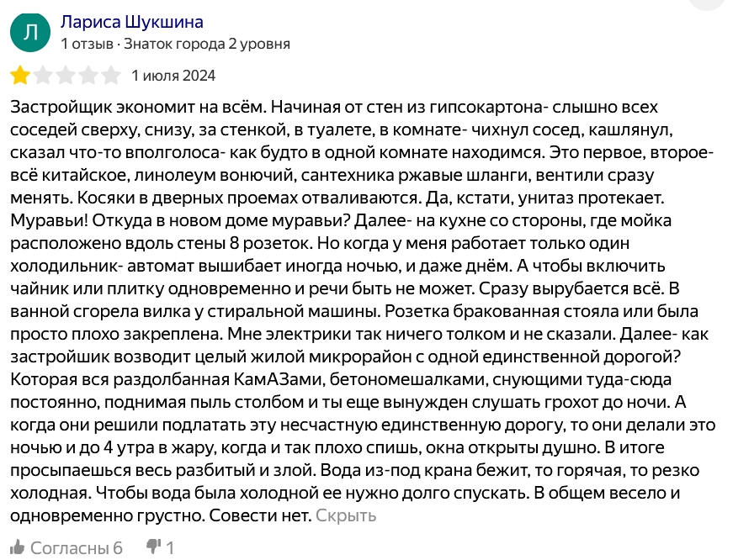Click the thumbs-down icon
733x560 pixels.
pos(153,547)
